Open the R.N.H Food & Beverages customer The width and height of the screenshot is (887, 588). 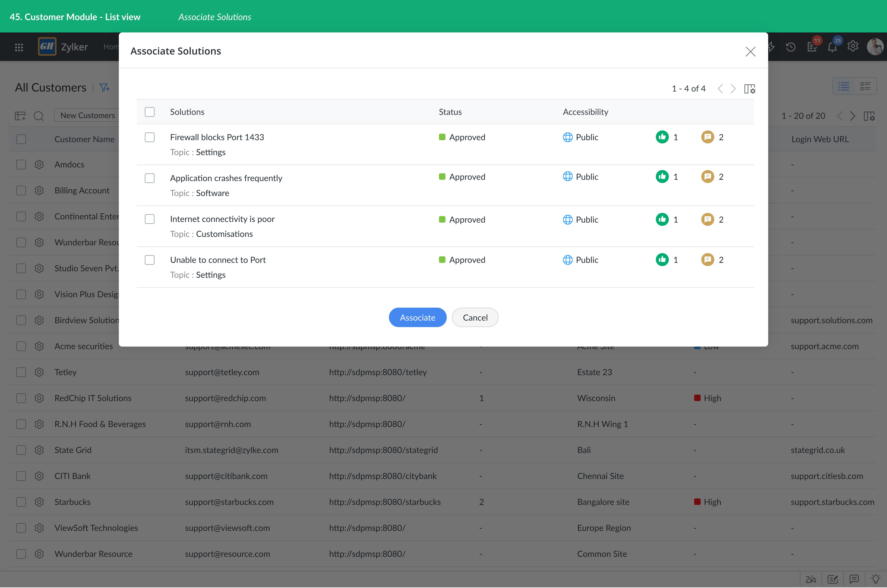pos(100,424)
